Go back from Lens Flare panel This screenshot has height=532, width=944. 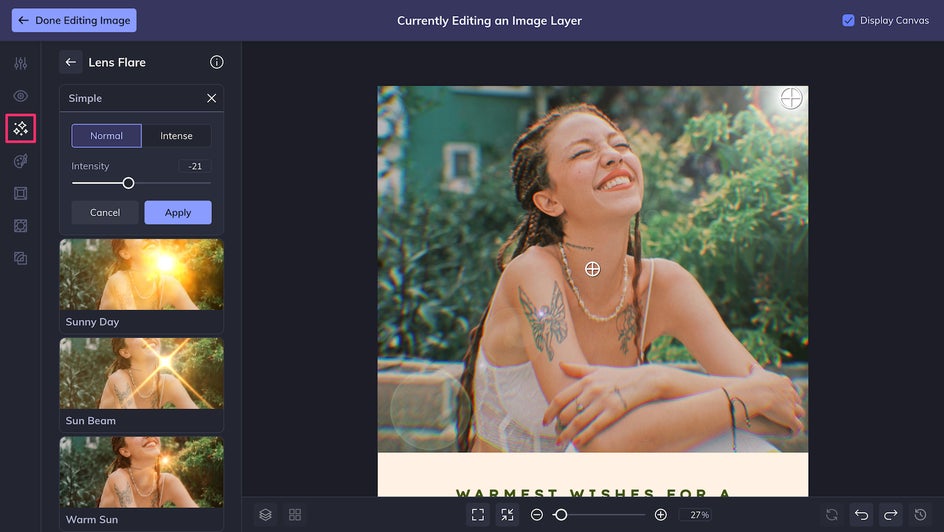70,62
